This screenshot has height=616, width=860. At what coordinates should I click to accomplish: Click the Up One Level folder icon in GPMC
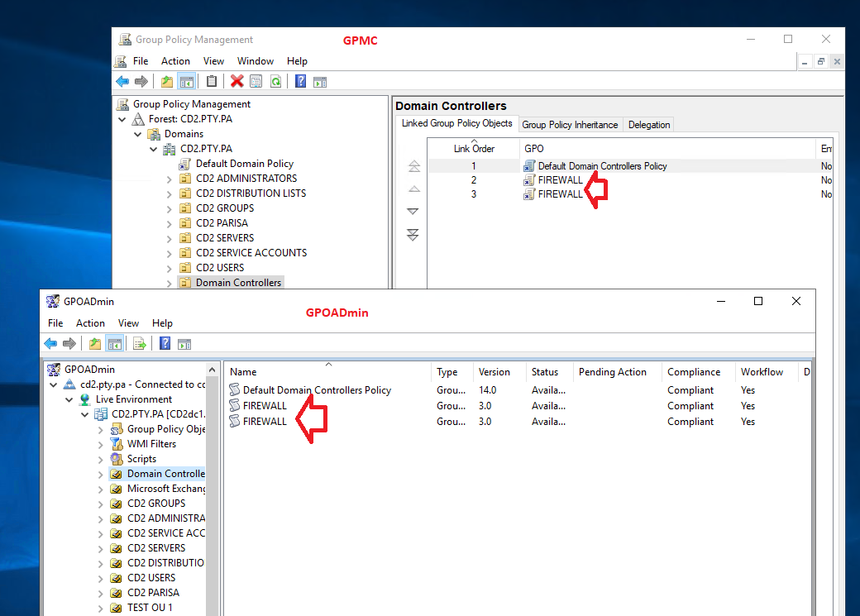(167, 82)
